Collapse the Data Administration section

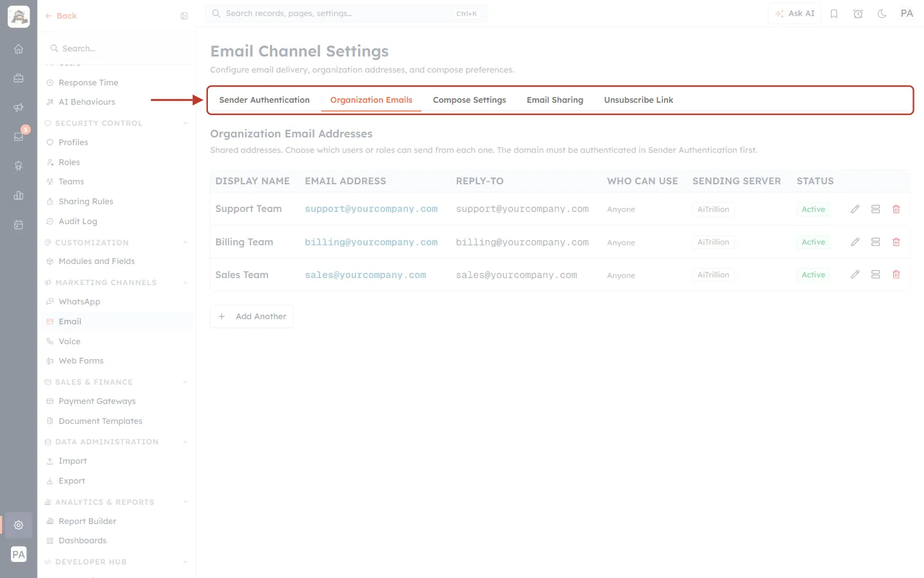pyautogui.click(x=185, y=442)
